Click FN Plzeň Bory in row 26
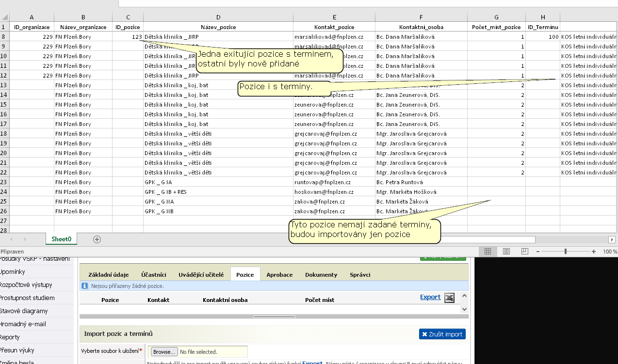Viewport: 618px width, 364px height. click(x=83, y=211)
